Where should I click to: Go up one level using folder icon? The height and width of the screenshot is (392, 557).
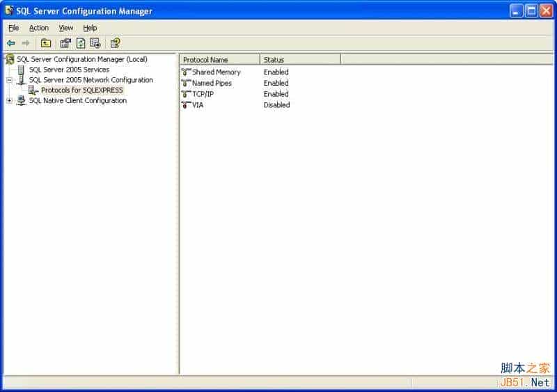46,43
